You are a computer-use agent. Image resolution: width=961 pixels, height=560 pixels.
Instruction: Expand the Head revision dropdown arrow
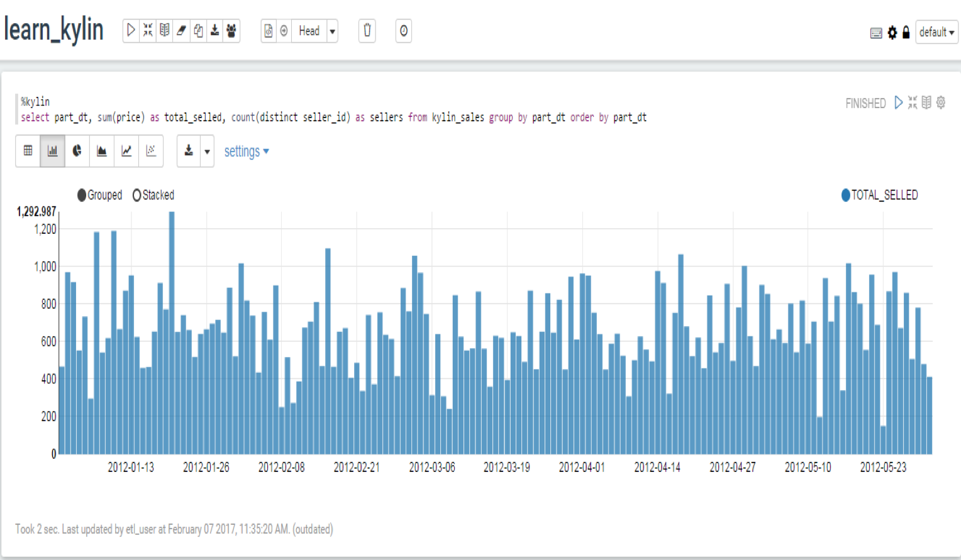click(x=332, y=31)
